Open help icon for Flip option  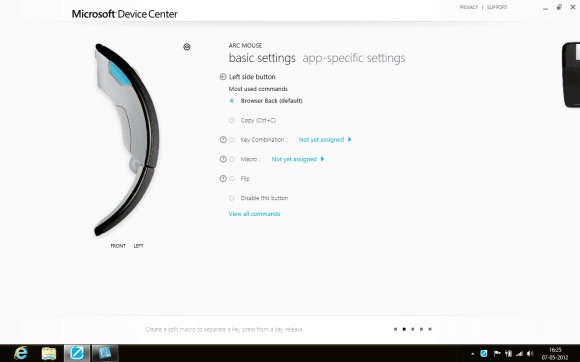pyautogui.click(x=223, y=179)
